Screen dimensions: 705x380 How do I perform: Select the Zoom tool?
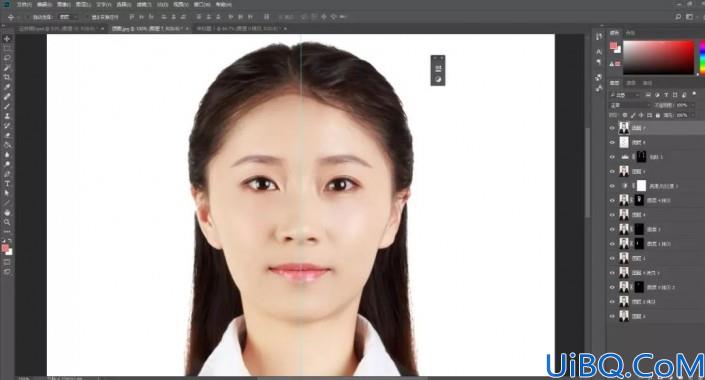click(x=7, y=222)
